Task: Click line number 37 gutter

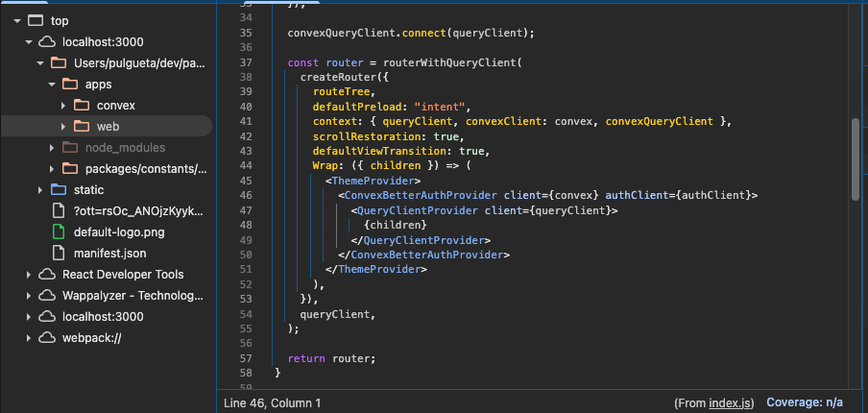Action: 247,62
